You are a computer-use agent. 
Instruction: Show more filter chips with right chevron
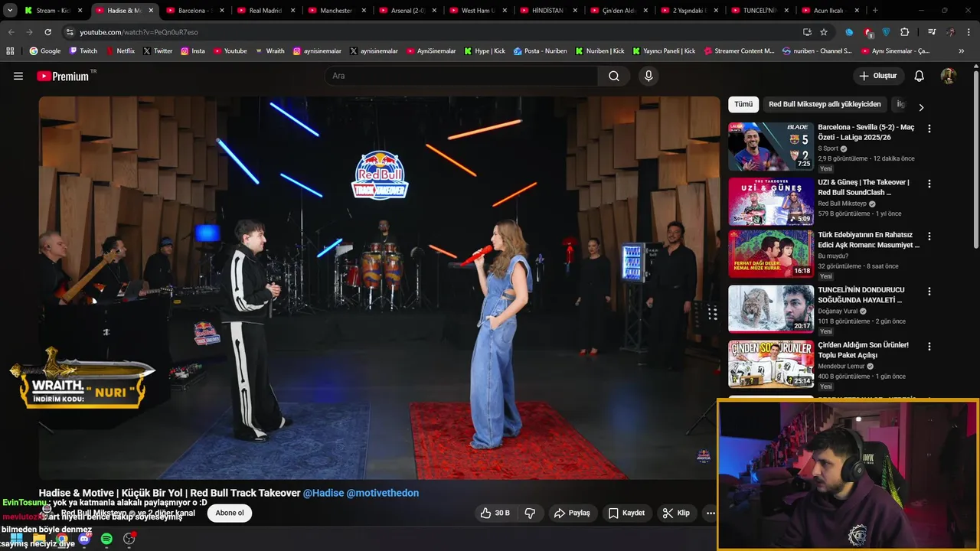921,108
